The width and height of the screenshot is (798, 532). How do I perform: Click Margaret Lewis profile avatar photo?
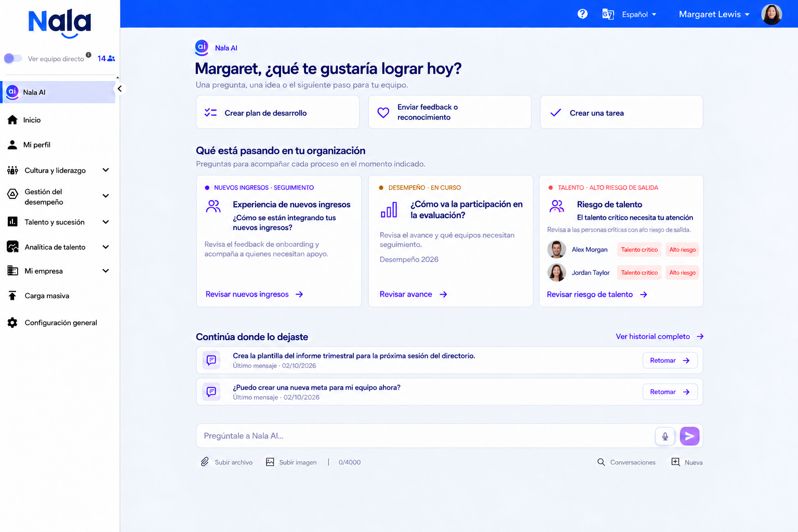click(772, 14)
